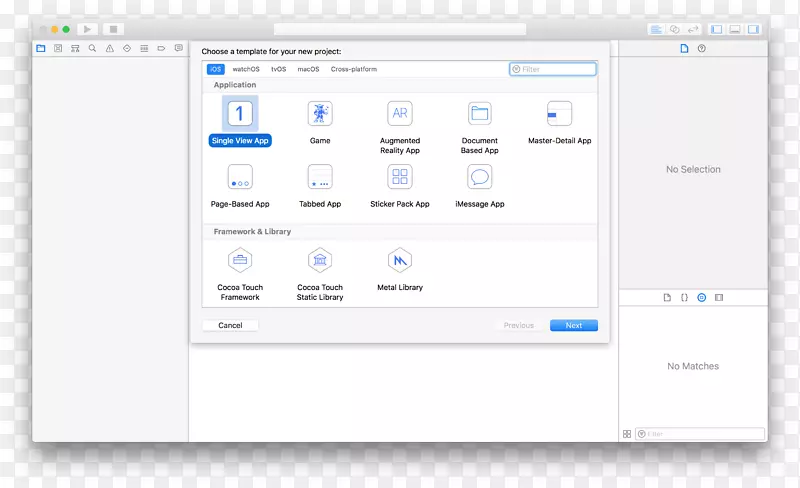Select the Augmented Reality App template
Viewport: 800px width, 488px height.
tap(400, 127)
